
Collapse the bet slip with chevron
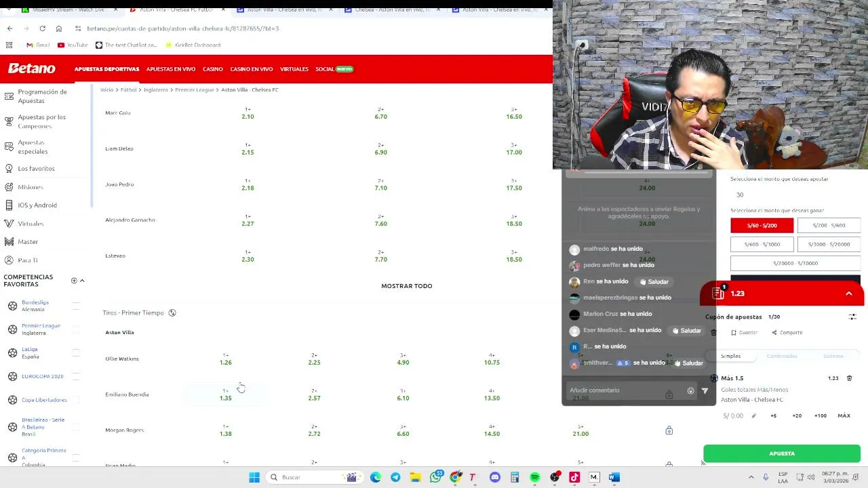tap(848, 293)
